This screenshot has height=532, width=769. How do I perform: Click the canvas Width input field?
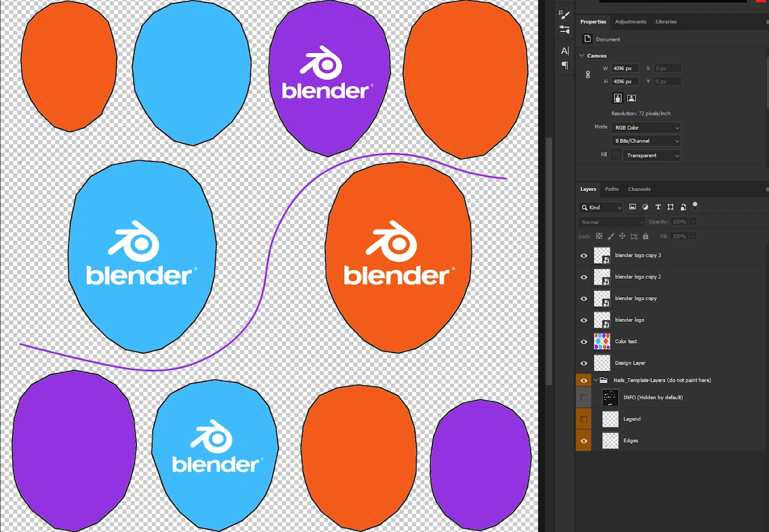(625, 68)
